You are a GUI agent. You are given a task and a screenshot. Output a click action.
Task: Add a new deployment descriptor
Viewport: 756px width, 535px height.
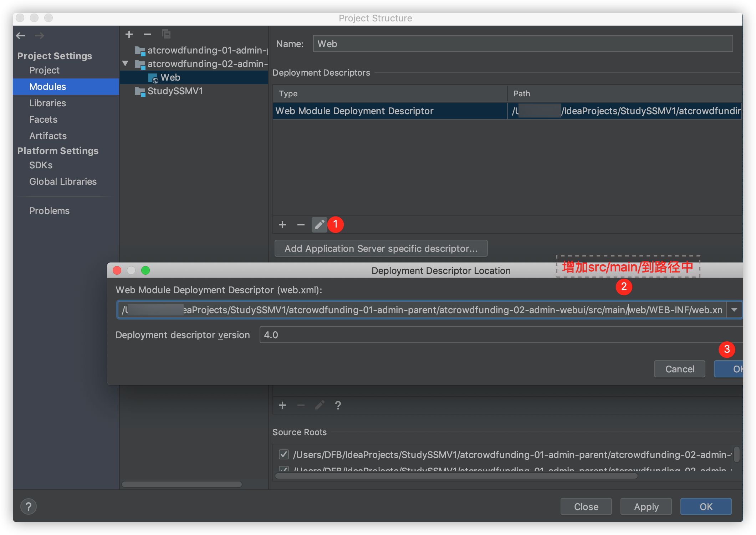click(x=282, y=225)
